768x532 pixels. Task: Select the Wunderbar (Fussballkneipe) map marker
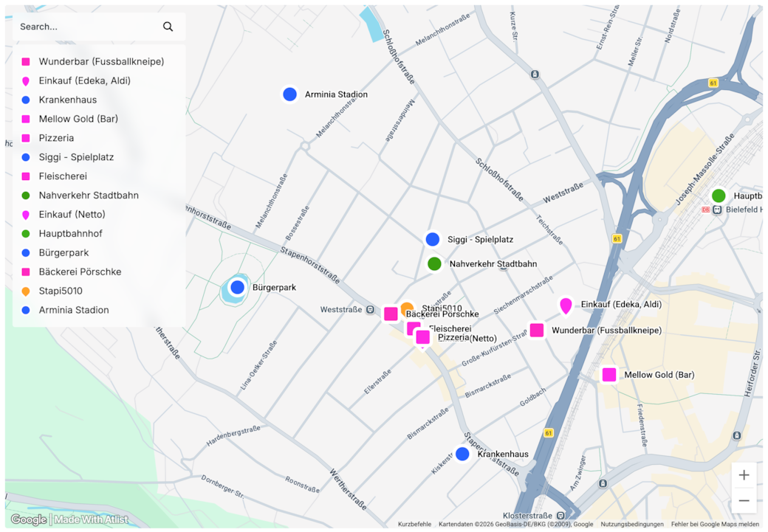(x=537, y=331)
